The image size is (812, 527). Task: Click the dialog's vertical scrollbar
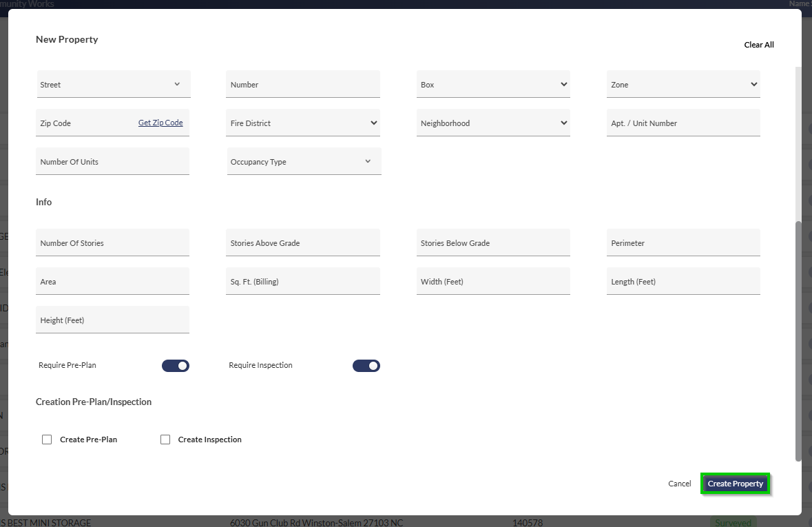point(798,340)
